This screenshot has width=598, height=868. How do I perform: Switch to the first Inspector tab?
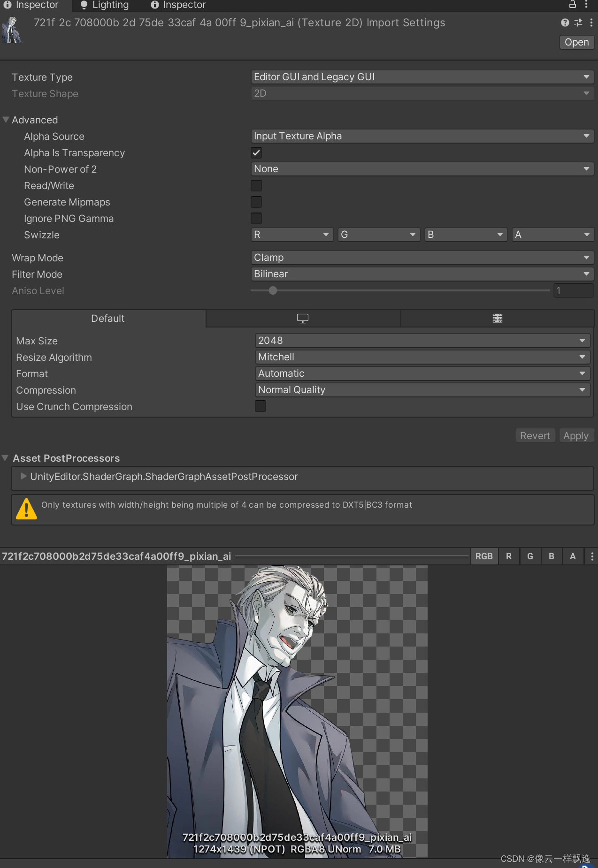(x=32, y=5)
